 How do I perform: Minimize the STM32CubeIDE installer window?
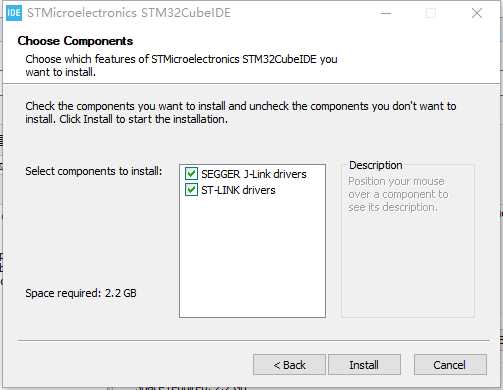pyautogui.click(x=386, y=13)
